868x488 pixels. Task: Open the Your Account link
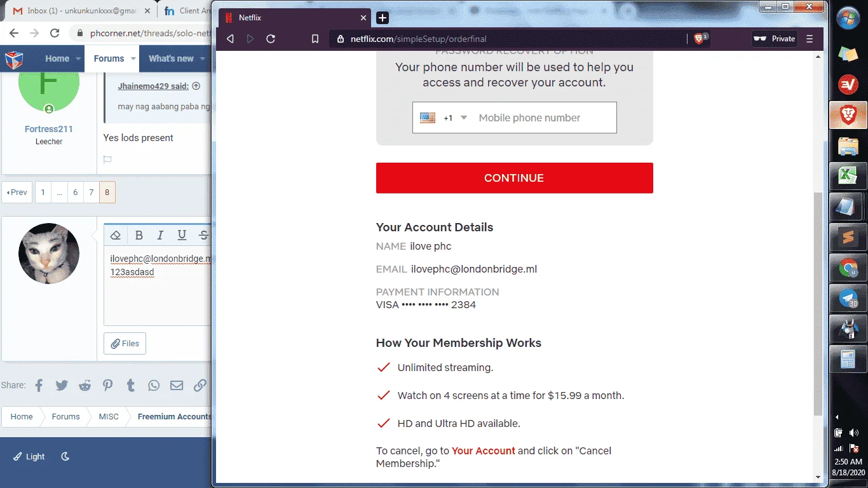pos(483,451)
